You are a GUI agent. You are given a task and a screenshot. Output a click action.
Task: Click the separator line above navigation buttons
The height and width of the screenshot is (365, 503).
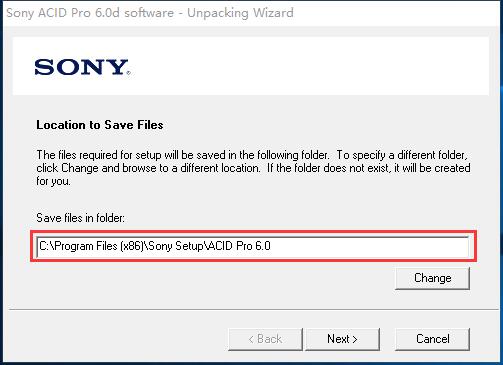(251, 310)
